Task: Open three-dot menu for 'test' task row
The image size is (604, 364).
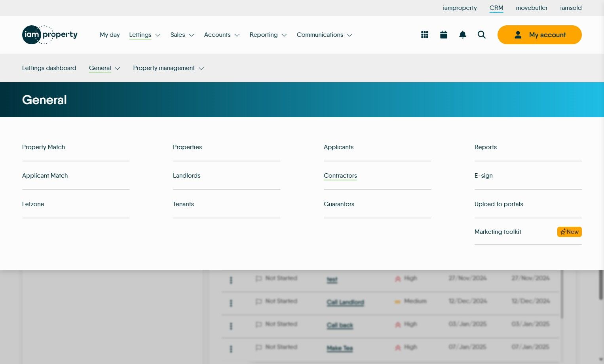Action: click(x=231, y=280)
